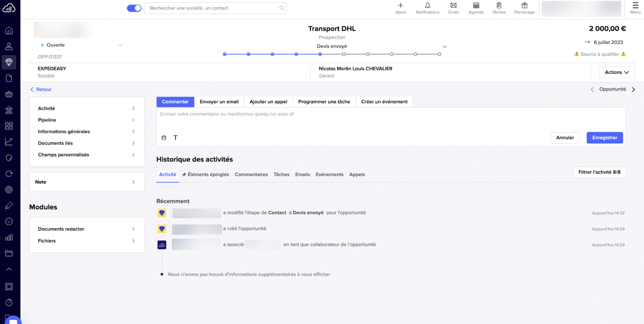Toggle the blue switch beside search bar

point(134,8)
